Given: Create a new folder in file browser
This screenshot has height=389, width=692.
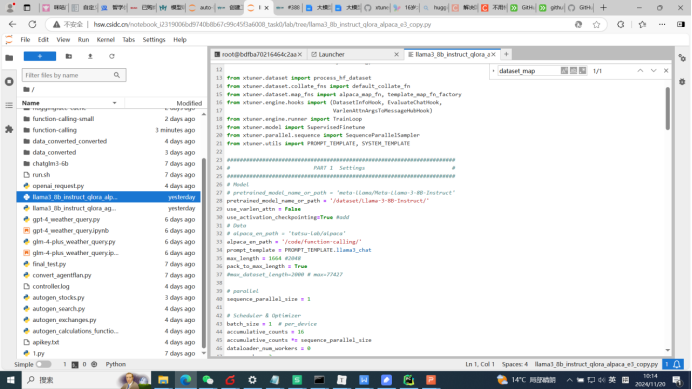Looking at the screenshot, I should tap(68, 57).
